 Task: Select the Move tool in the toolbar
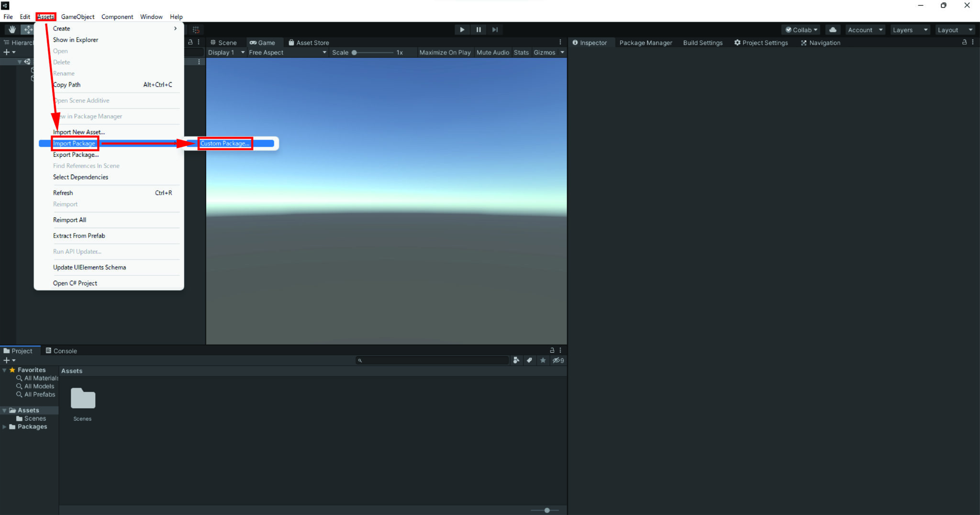point(27,29)
